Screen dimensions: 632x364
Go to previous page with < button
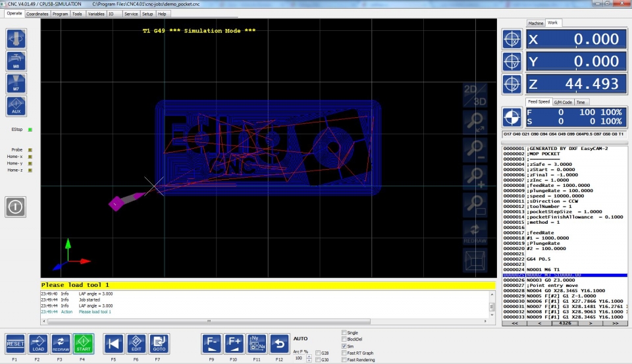point(540,323)
